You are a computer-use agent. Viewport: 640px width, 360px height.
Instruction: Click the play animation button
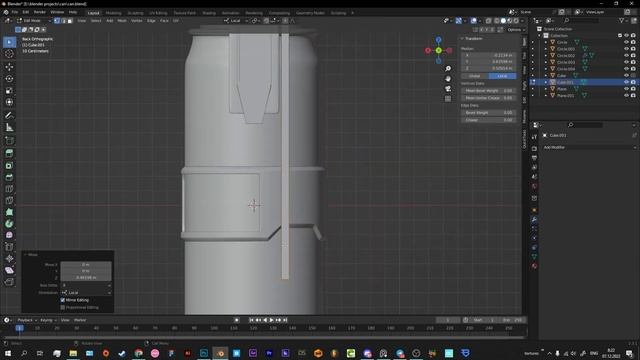pos(271,320)
